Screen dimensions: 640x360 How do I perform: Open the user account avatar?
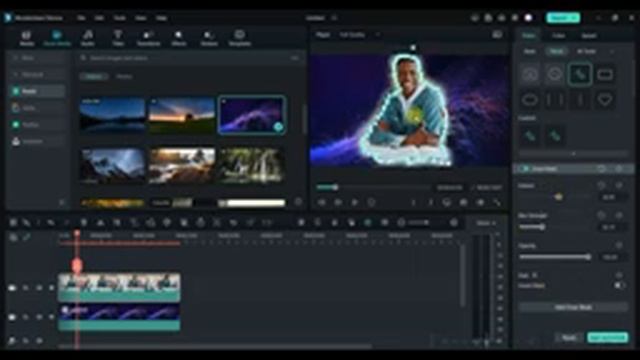pyautogui.click(x=529, y=18)
